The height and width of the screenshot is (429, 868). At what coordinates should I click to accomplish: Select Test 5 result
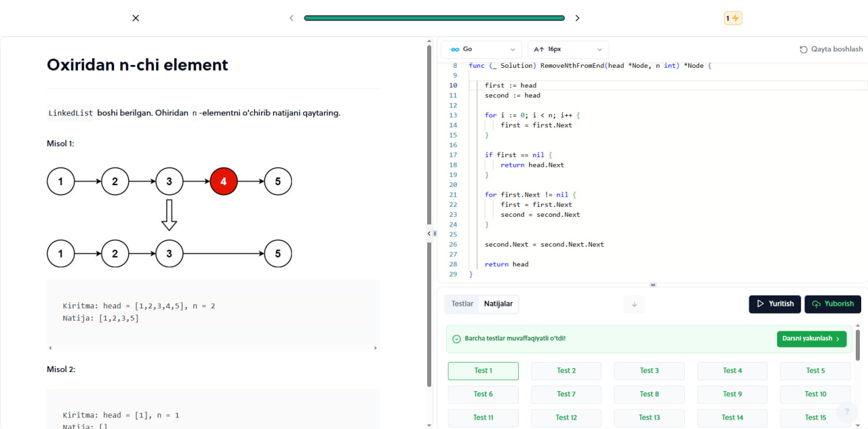(x=815, y=371)
